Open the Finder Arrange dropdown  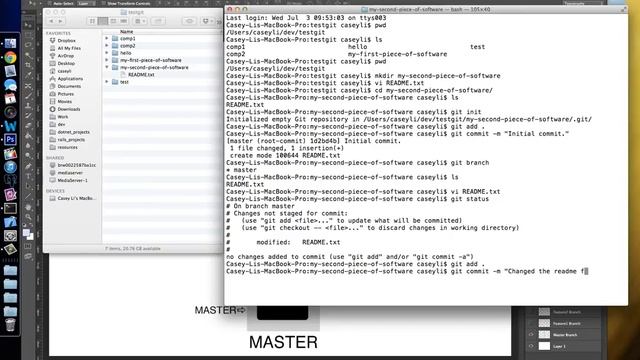tap(140, 21)
